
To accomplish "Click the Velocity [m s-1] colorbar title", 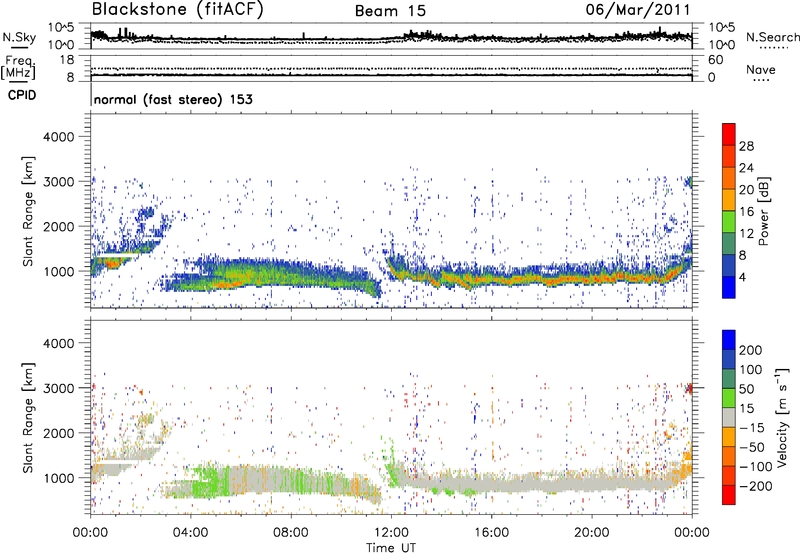I will 782,417.
